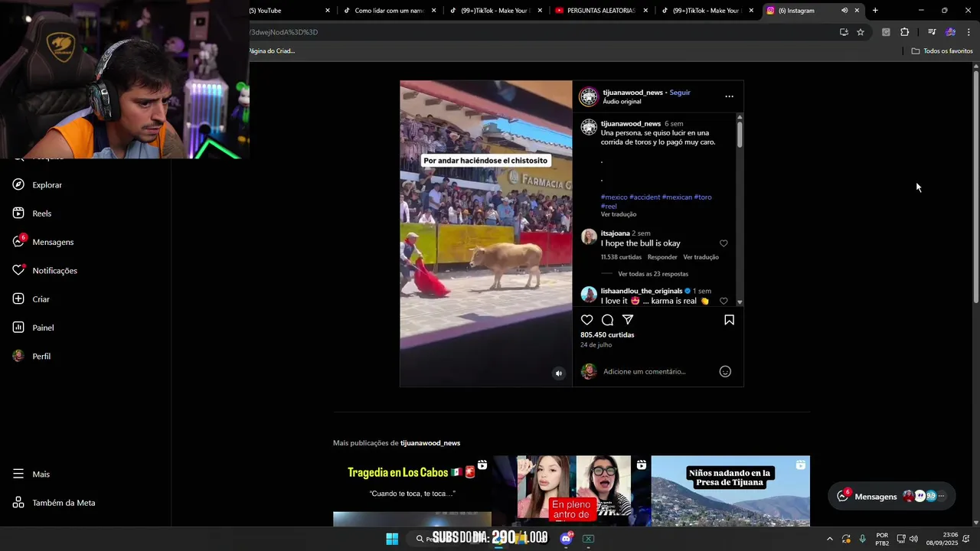Open itsajoana's profile avatar
The height and width of the screenshot is (551, 980).
(589, 236)
